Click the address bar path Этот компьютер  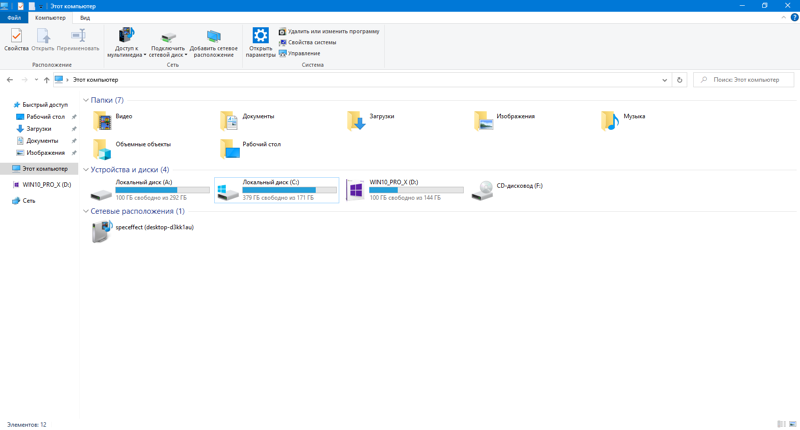click(x=95, y=80)
